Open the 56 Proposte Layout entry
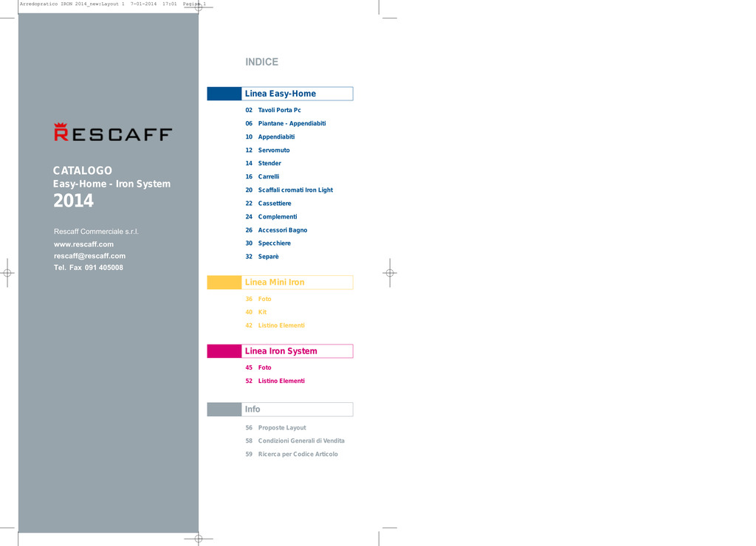Screen dimensions: 756x546 coord(276,428)
